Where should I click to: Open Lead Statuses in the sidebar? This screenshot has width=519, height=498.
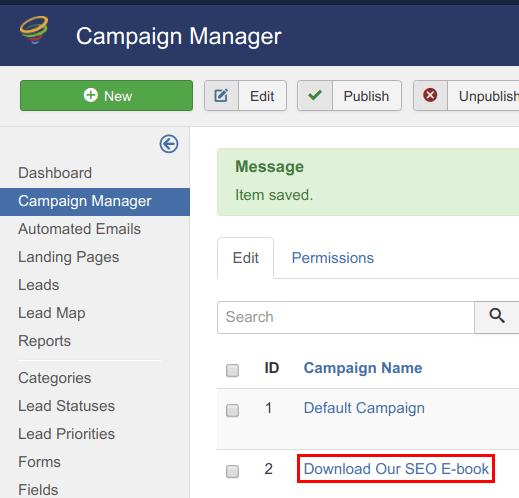click(66, 406)
